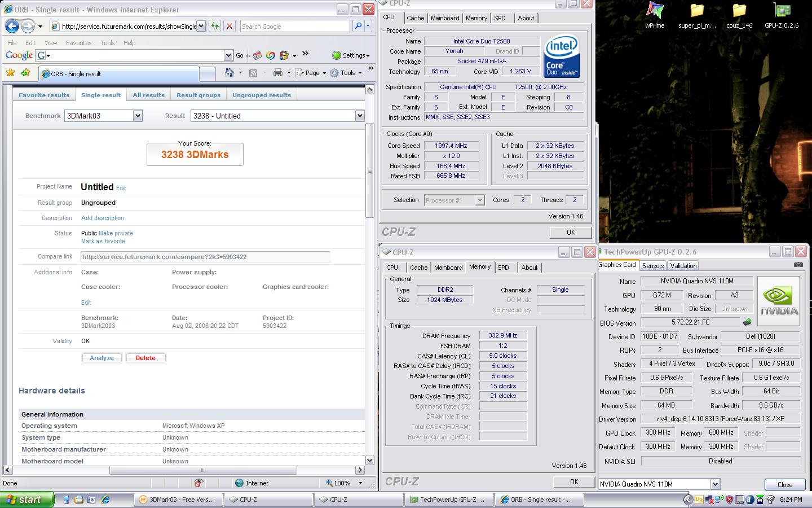Open a new blank browser tab
The height and width of the screenshot is (508, 812).
click(208, 74)
